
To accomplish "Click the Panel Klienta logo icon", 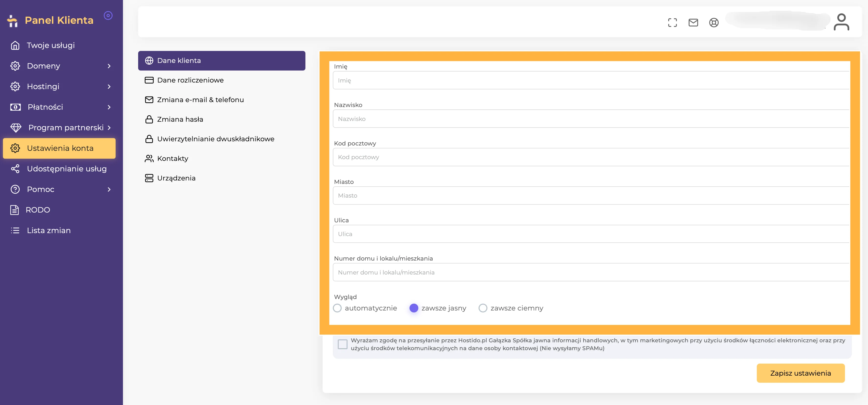I will (12, 21).
